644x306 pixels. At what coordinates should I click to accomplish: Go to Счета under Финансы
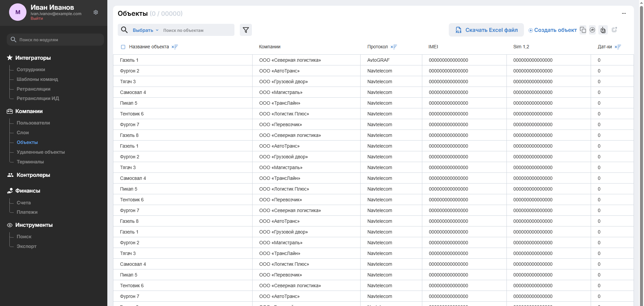coord(24,203)
